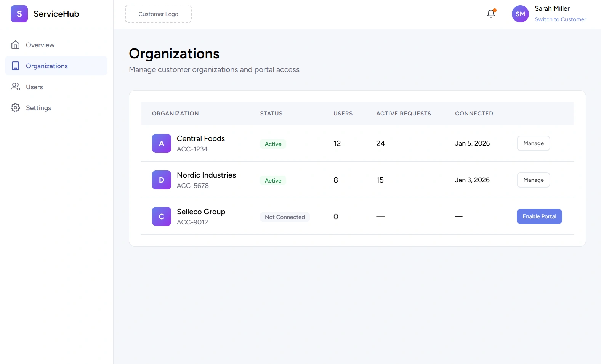Click the Overview home icon
The height and width of the screenshot is (364, 601).
tap(16, 45)
